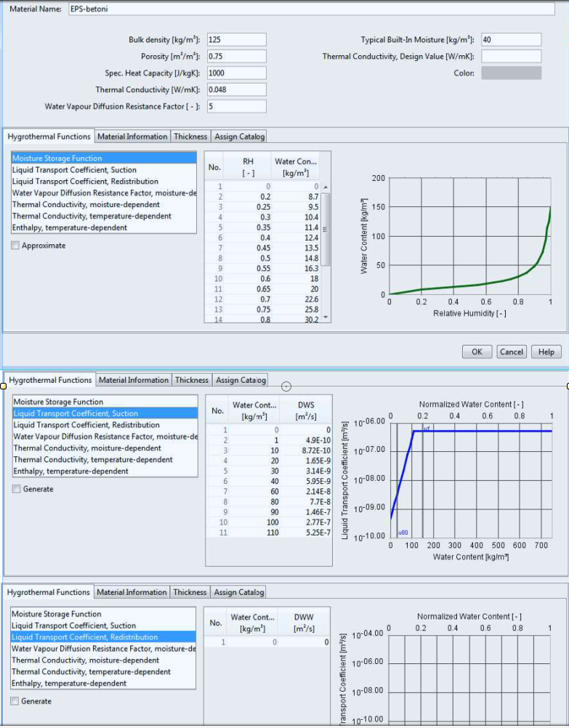Viewport: 569px width, 728px height.
Task: Enable the Approximate checkbox
Action: tap(15, 246)
